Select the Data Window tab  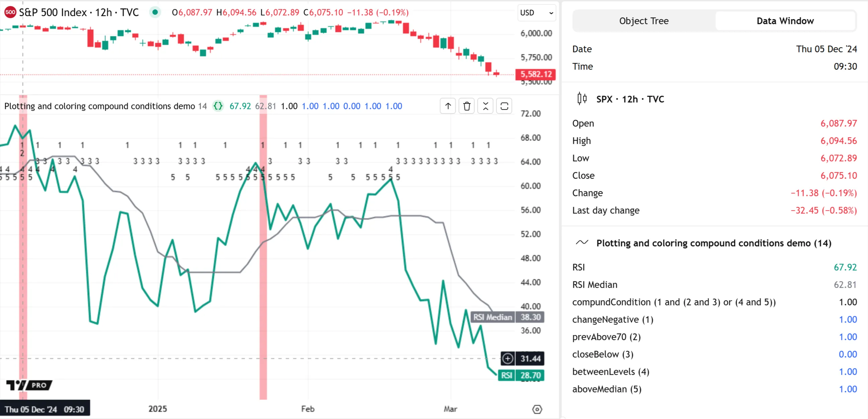click(785, 21)
